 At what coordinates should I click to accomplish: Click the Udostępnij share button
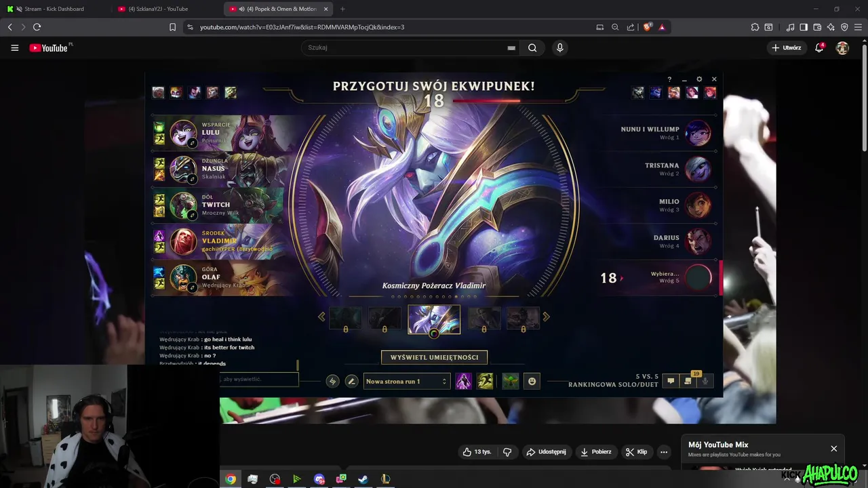(546, 452)
